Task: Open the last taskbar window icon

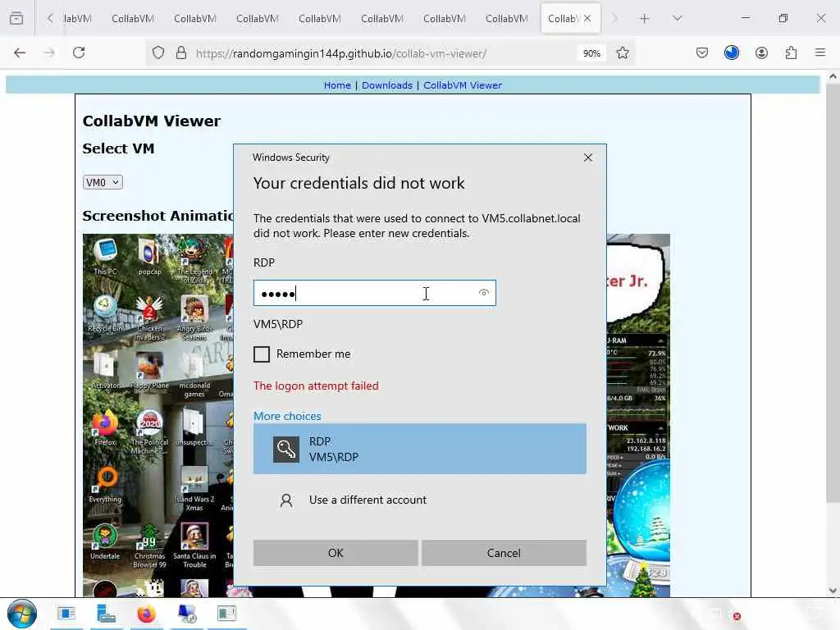Action: 226,614
